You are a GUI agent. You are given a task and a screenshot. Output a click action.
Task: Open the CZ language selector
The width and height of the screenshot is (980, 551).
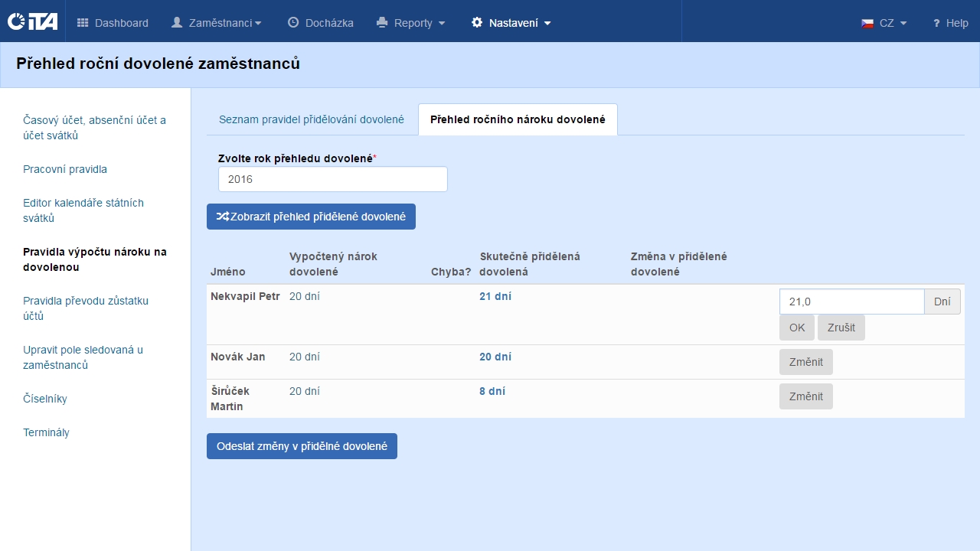pos(884,23)
